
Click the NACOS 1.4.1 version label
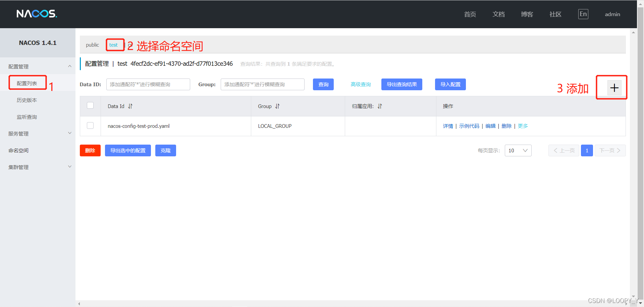(x=38, y=43)
